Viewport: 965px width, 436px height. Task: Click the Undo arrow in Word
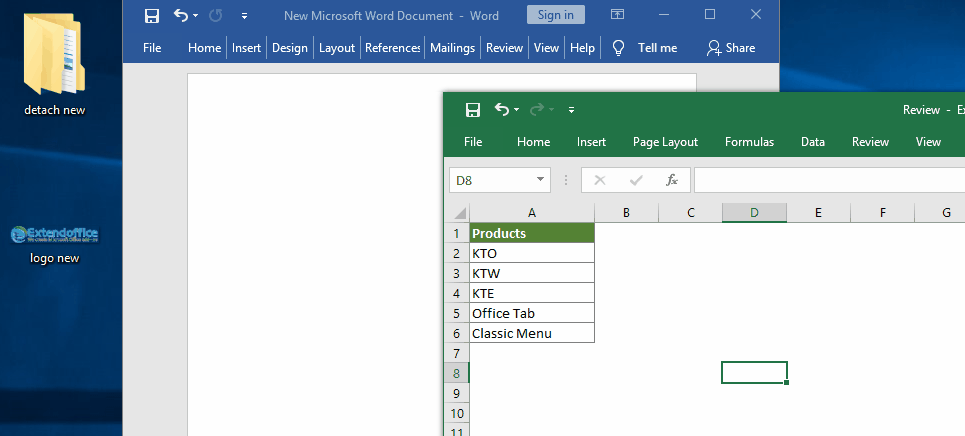181,15
